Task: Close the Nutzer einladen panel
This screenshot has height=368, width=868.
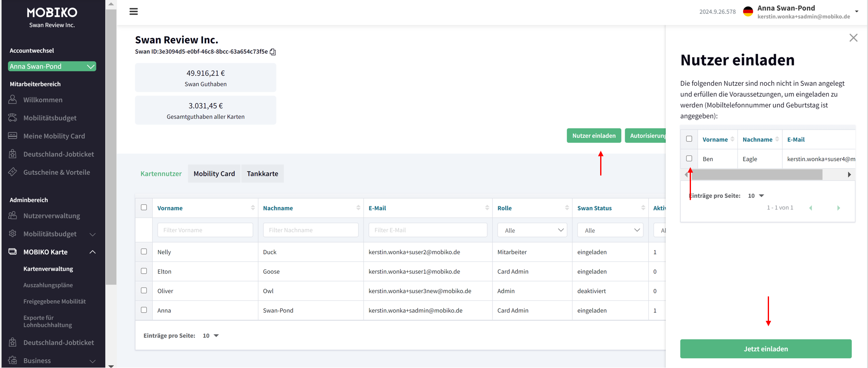Action: point(853,38)
